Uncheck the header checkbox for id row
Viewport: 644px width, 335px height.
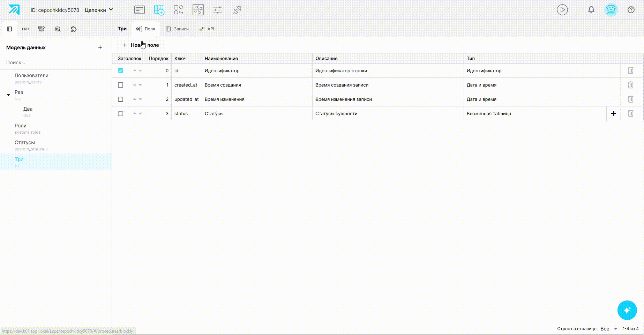click(x=120, y=70)
